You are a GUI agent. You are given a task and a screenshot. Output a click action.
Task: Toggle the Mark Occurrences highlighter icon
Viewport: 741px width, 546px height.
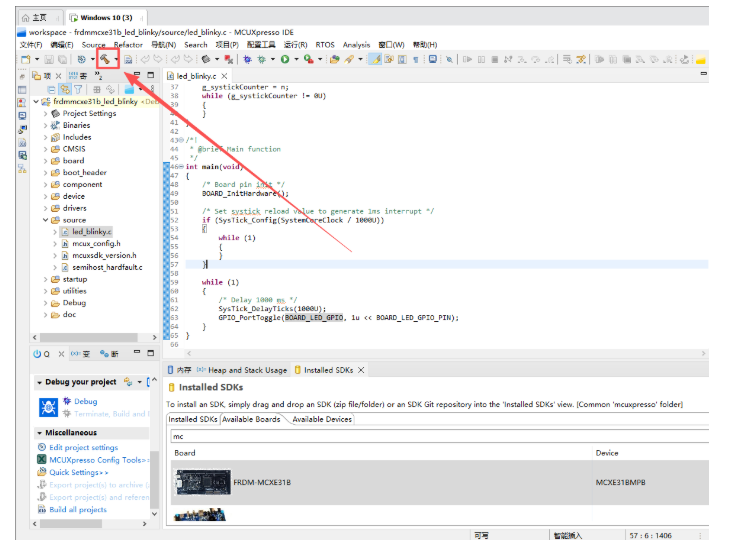376,59
